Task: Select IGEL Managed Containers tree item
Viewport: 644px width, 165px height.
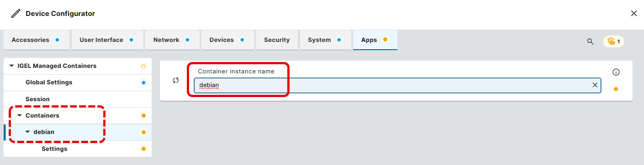Action: [x=78, y=66]
